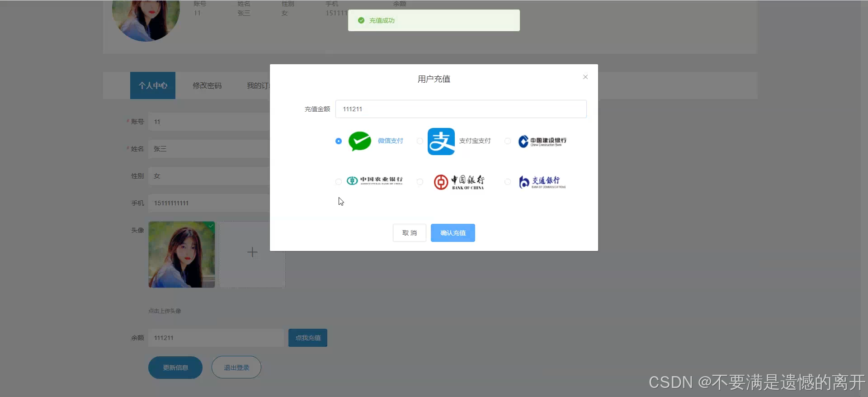Click the plus box to upload avatar

(x=252, y=255)
